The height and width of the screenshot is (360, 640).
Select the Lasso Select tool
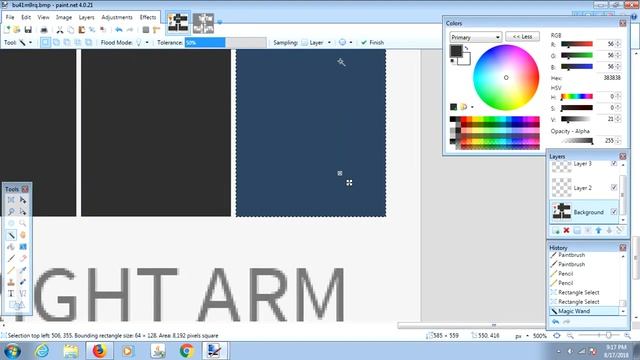coord(11,211)
